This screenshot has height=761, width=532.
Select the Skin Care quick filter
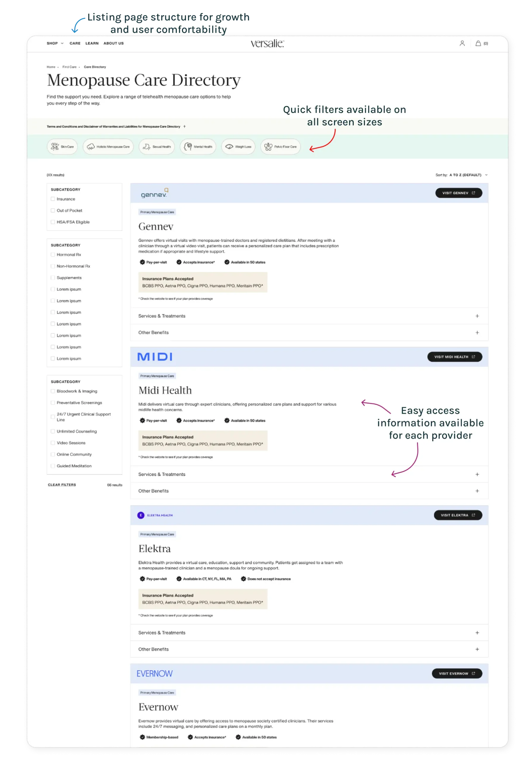click(x=62, y=147)
